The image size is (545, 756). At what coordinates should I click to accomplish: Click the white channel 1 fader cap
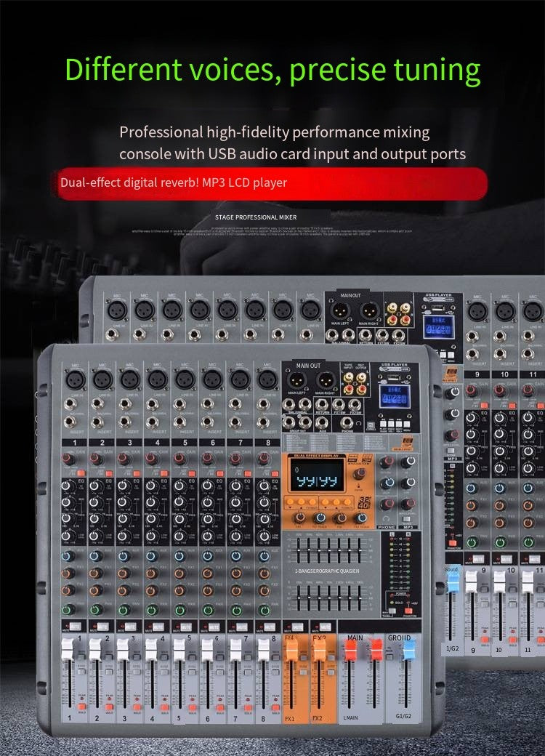tap(68, 648)
